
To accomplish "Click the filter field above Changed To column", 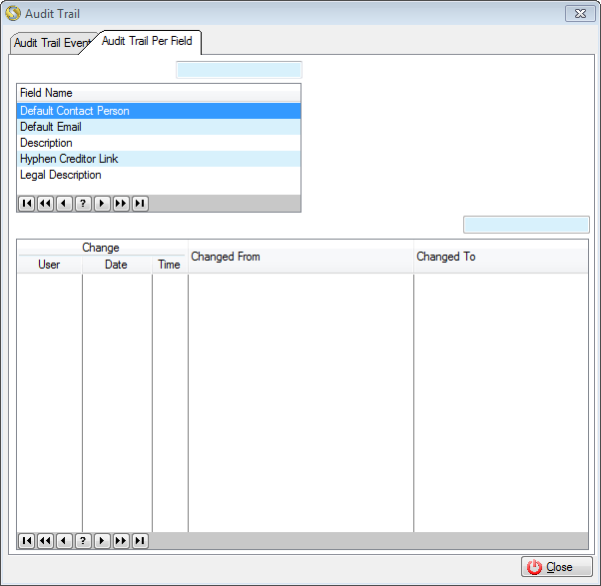I will tap(526, 225).
